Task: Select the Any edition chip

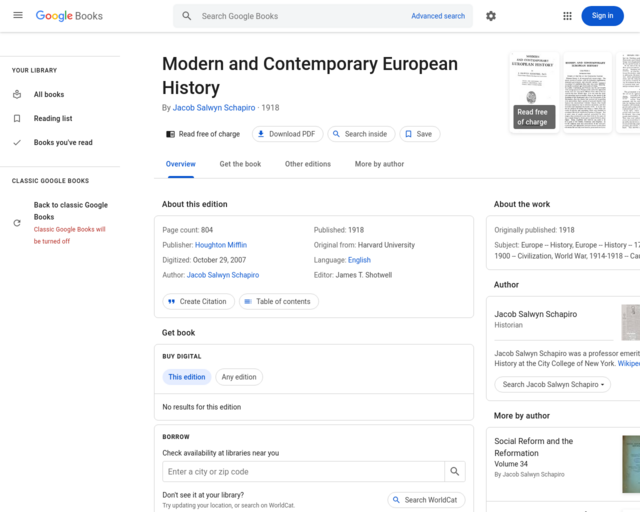Action: pos(239,377)
